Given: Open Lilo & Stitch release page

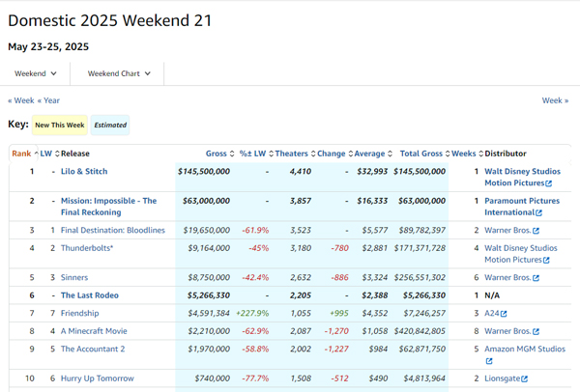Looking at the screenshot, I should point(84,172).
